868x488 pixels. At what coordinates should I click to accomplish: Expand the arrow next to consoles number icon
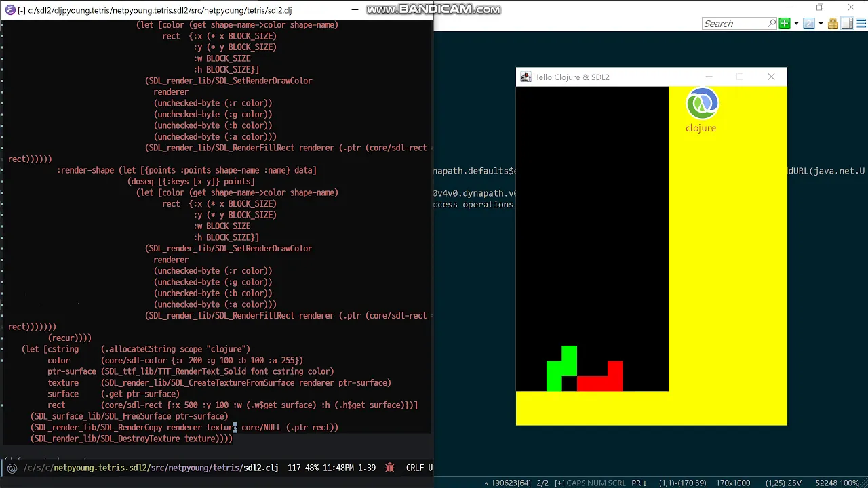coord(821,24)
